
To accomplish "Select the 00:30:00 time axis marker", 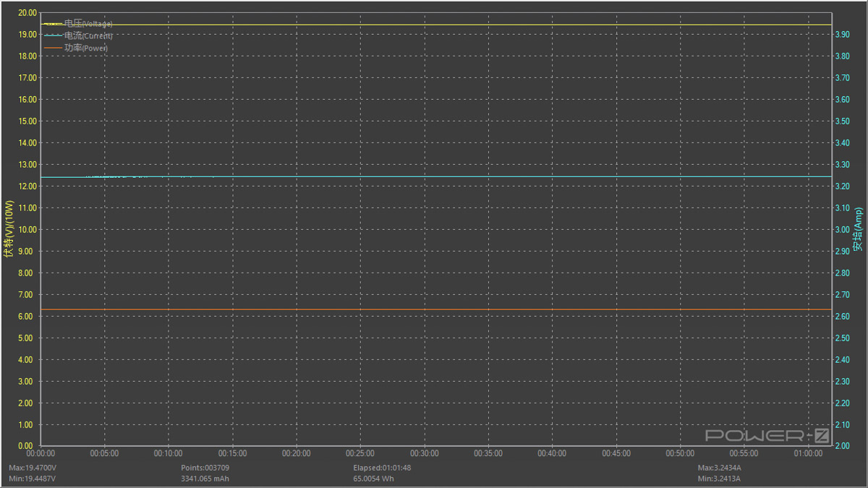I will [x=424, y=453].
